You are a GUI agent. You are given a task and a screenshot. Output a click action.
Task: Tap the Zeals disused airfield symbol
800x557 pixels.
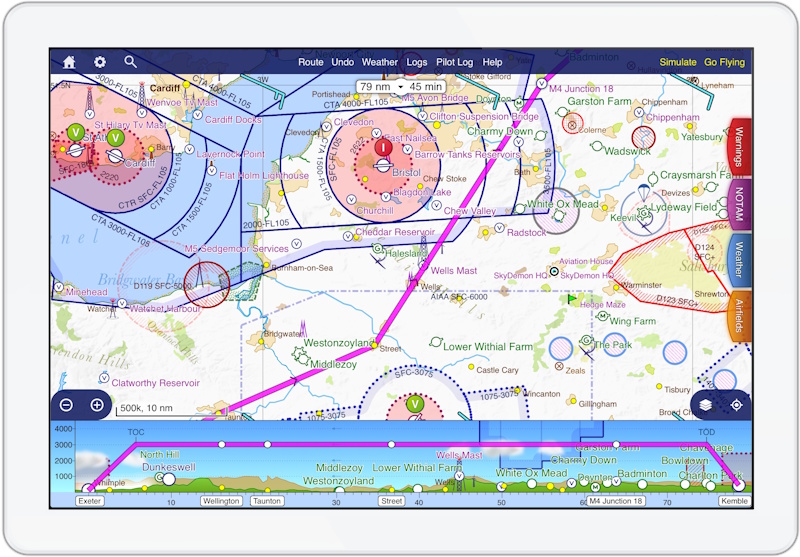tap(559, 367)
